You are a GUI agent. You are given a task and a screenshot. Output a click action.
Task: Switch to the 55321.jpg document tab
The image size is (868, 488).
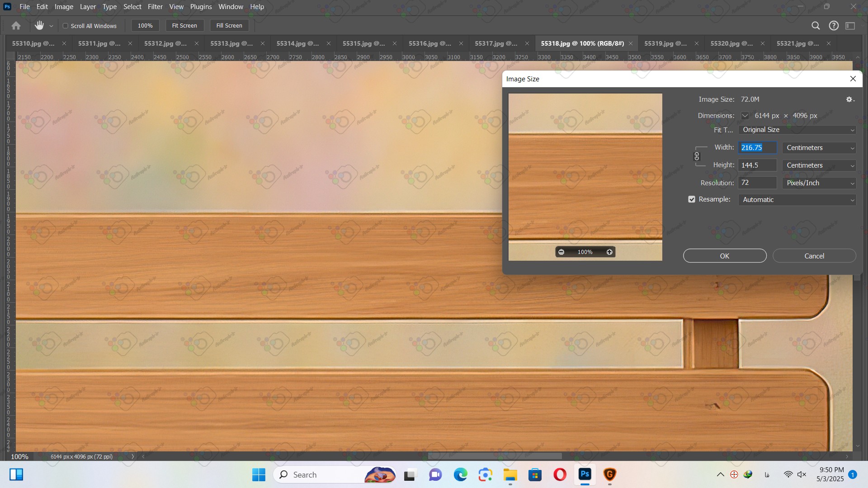(797, 43)
